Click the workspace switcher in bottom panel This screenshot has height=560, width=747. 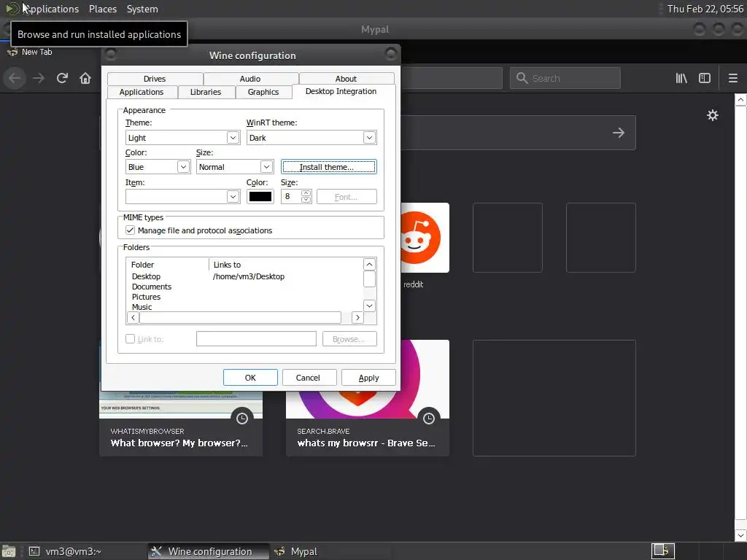pos(663,551)
